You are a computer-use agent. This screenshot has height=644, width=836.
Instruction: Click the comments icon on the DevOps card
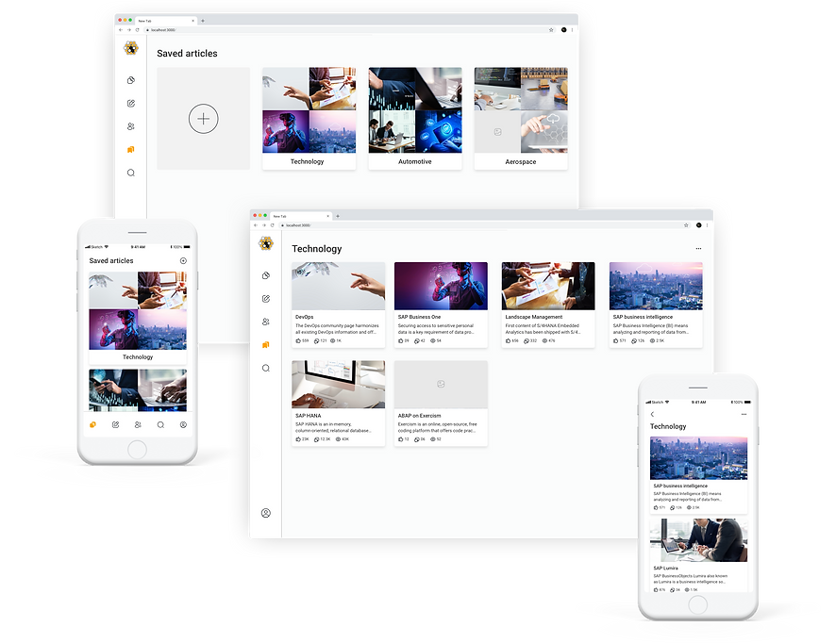[x=317, y=341]
